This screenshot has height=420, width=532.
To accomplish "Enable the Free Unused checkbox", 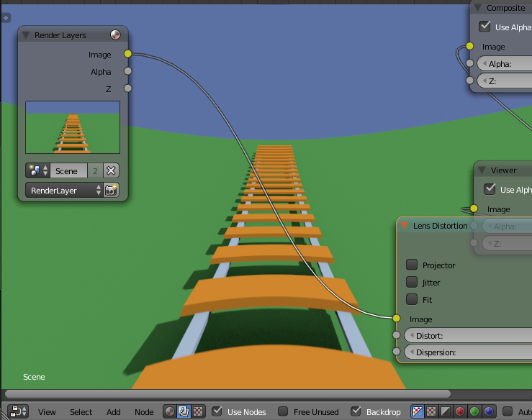I will point(283,411).
